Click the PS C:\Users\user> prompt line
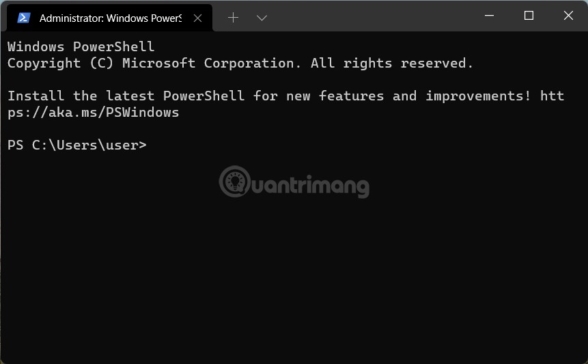This screenshot has height=364, width=588. [x=76, y=145]
